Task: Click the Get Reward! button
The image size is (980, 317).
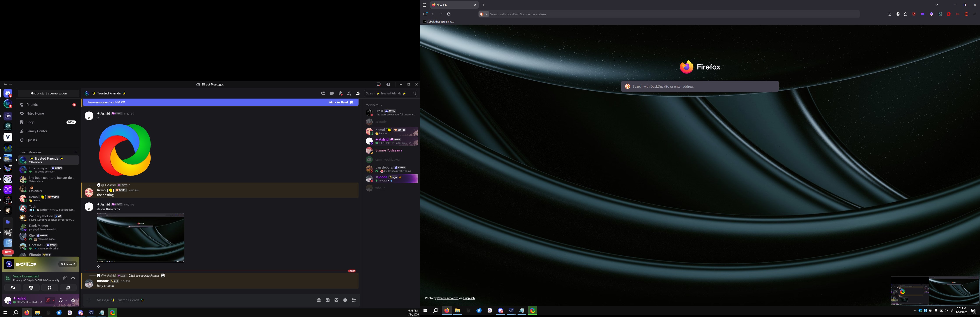Action: click(x=68, y=264)
